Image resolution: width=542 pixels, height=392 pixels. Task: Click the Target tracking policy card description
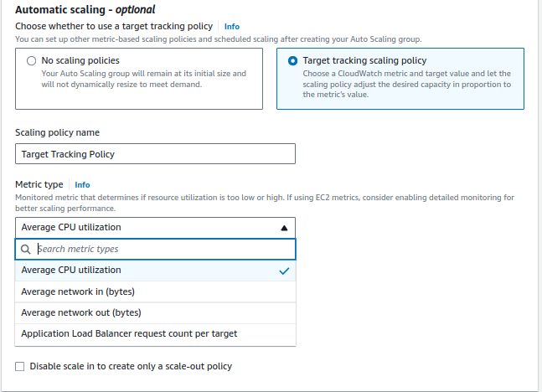[405, 84]
